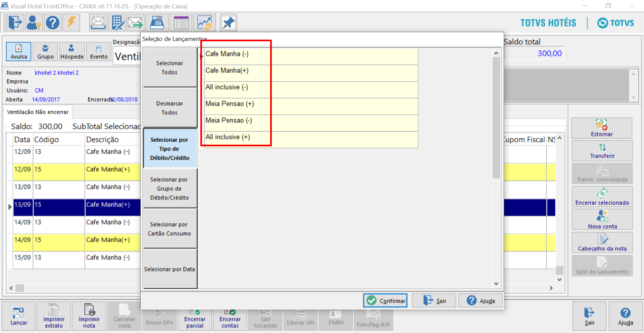
Task: Open Ajuda in the selection dialog
Action: tap(480, 300)
